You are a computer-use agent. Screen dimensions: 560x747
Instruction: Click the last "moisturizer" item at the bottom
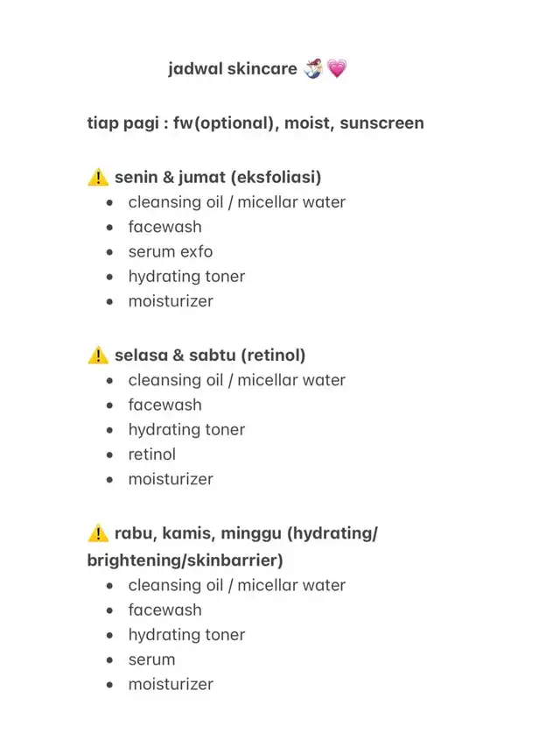pos(171,684)
